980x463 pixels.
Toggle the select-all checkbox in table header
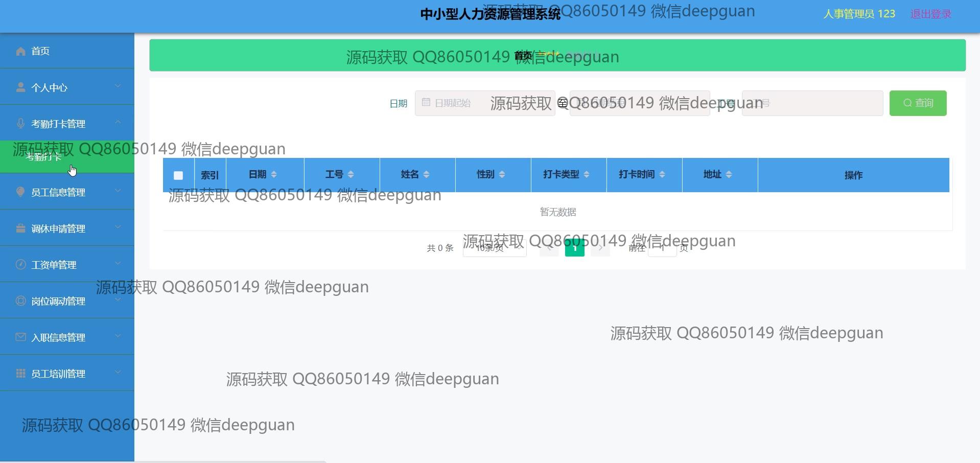coord(178,176)
